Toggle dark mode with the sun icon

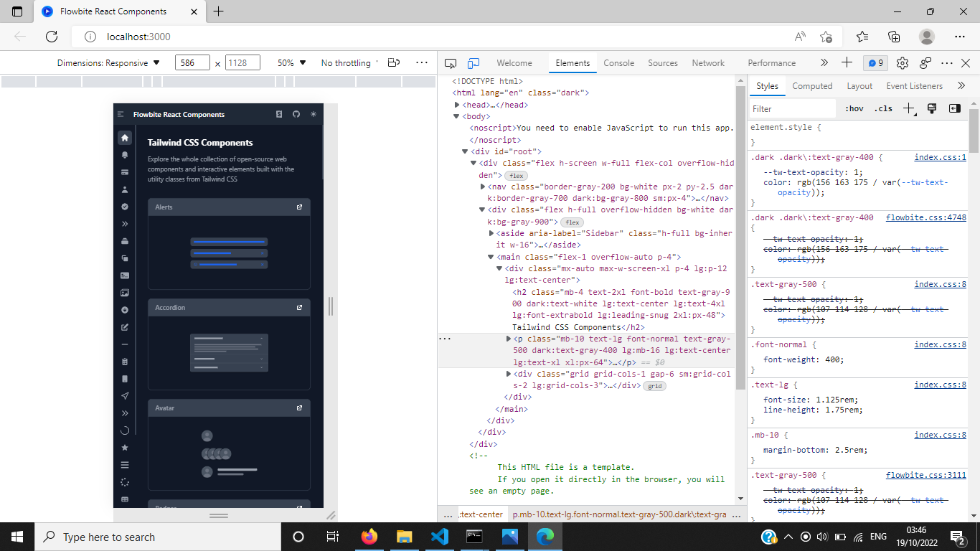tap(314, 114)
